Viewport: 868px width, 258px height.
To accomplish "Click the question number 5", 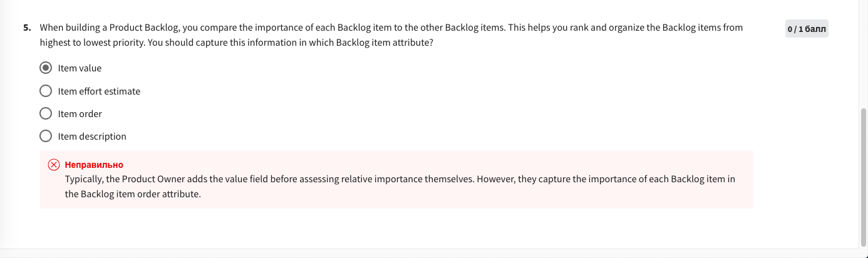I will (27, 28).
